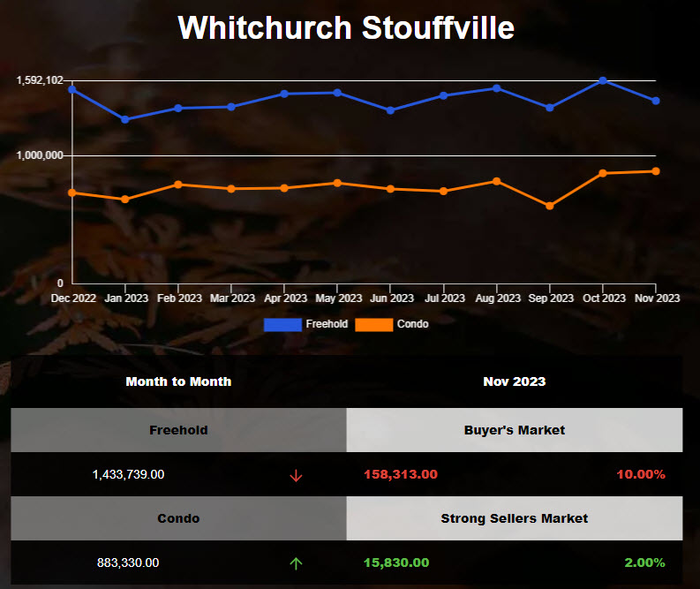Click the Condo Nov 2023 data point
Viewport: 700px width, 589px height.
coord(656,171)
